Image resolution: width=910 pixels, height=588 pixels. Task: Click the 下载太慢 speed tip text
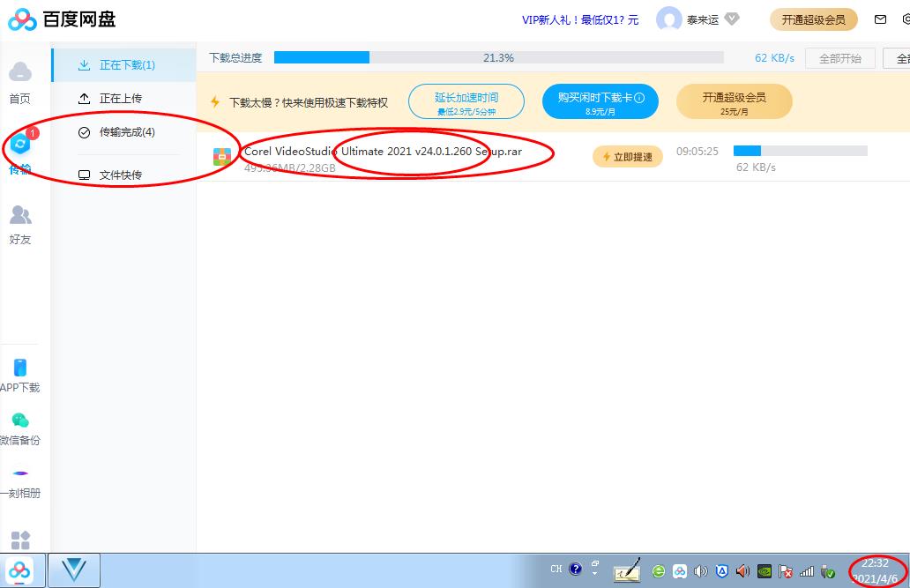click(309, 103)
